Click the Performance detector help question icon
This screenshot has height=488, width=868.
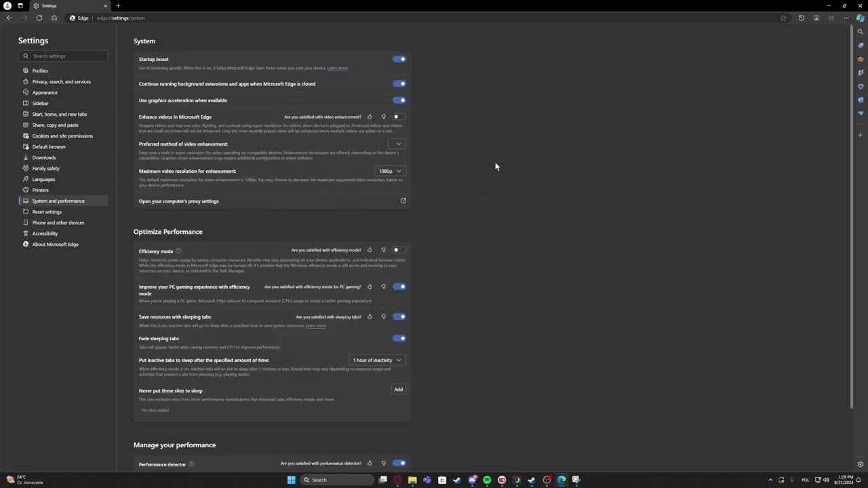pyautogui.click(x=191, y=464)
